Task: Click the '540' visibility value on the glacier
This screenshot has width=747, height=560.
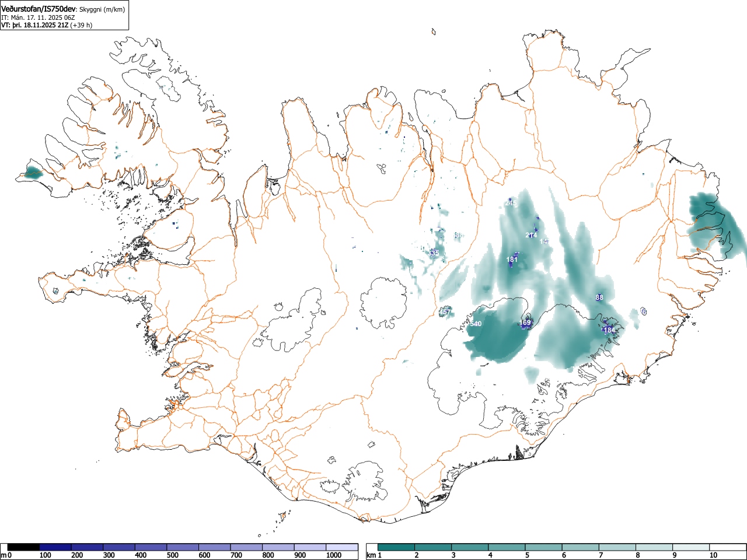Action: point(476,324)
